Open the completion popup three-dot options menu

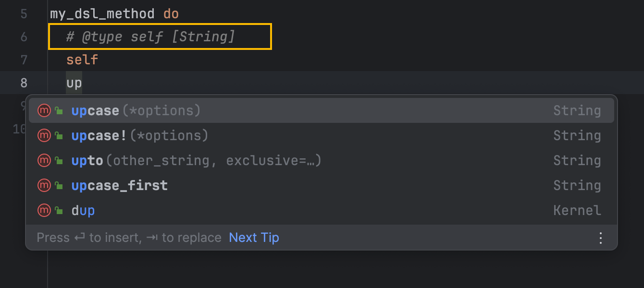pyautogui.click(x=600, y=238)
